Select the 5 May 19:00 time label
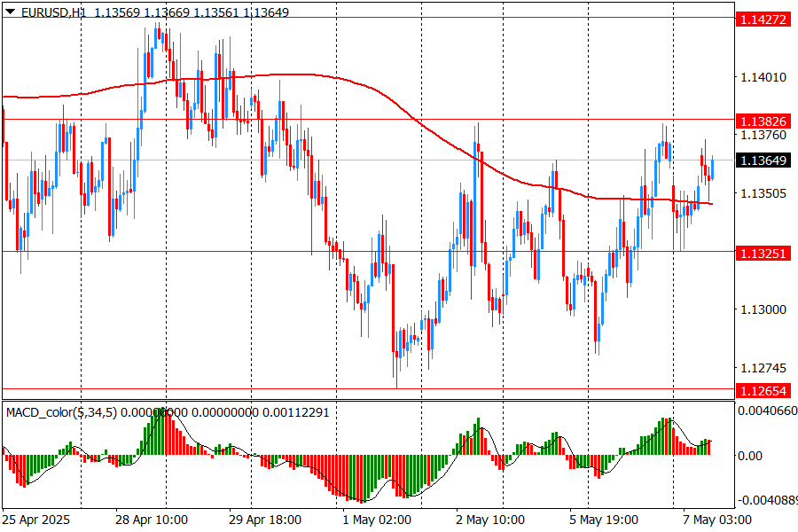798x532 pixels. (604, 520)
